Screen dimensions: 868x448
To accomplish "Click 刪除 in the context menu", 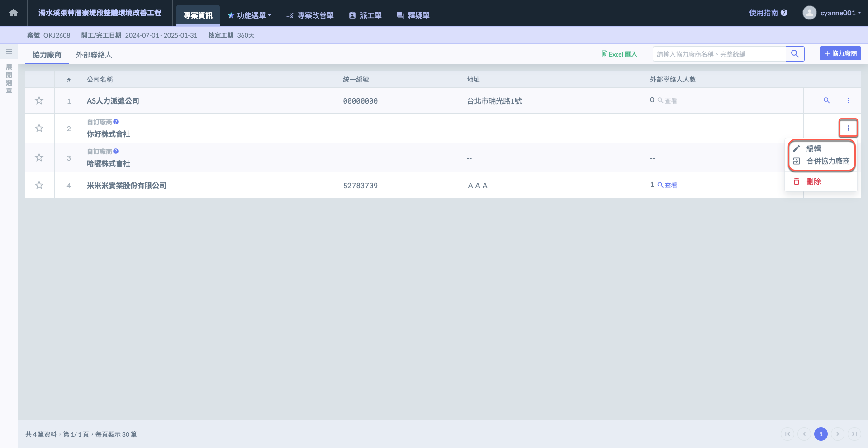I will (813, 181).
